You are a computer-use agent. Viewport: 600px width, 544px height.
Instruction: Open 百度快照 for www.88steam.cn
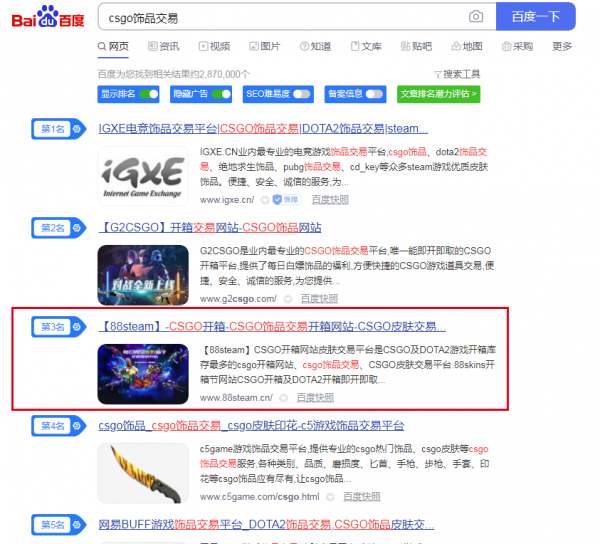point(315,398)
